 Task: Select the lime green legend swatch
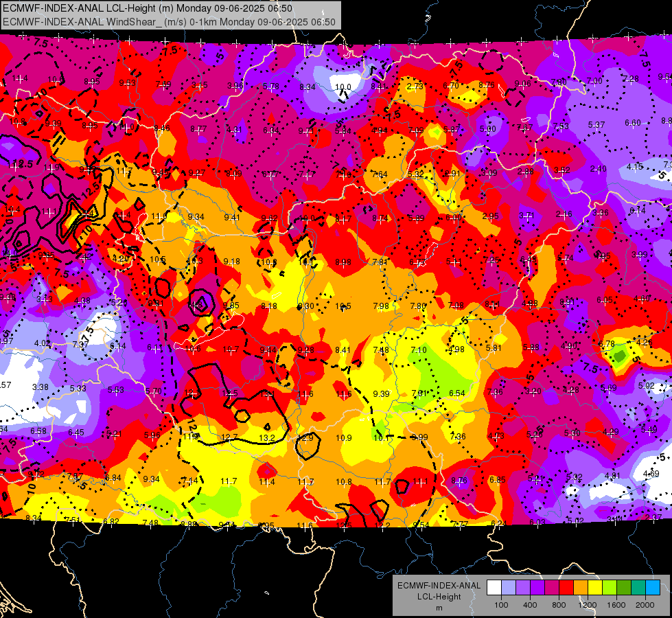tap(610, 588)
